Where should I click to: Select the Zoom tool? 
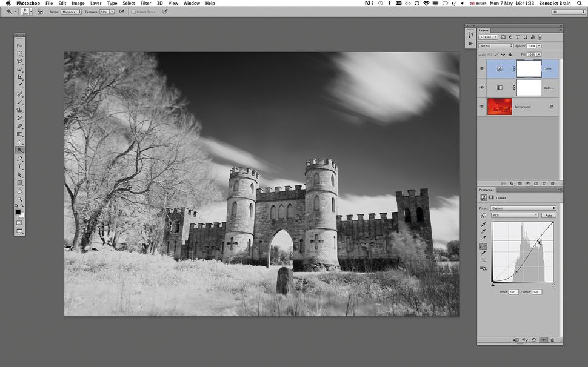tap(20, 199)
